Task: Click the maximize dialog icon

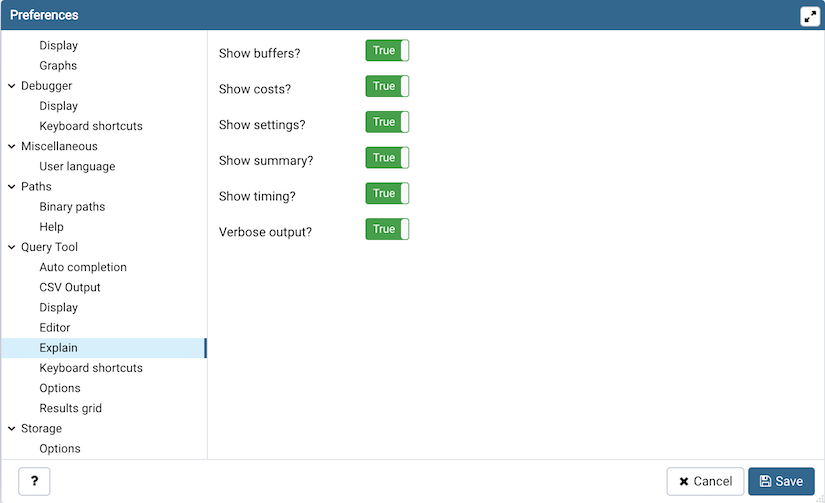Action: 810,16
